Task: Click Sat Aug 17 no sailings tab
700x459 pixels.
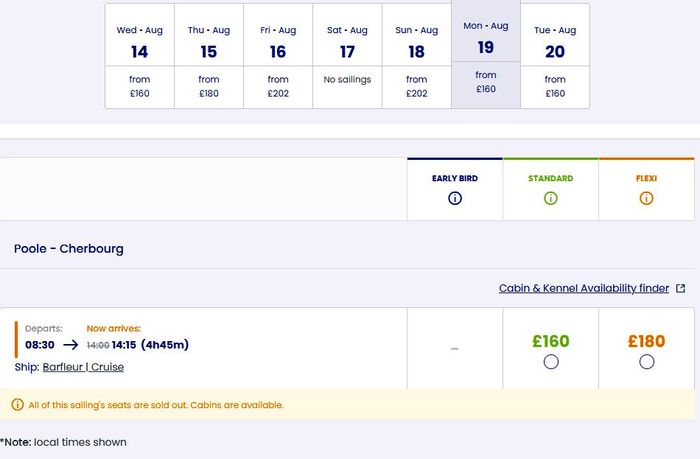Action: tap(347, 56)
